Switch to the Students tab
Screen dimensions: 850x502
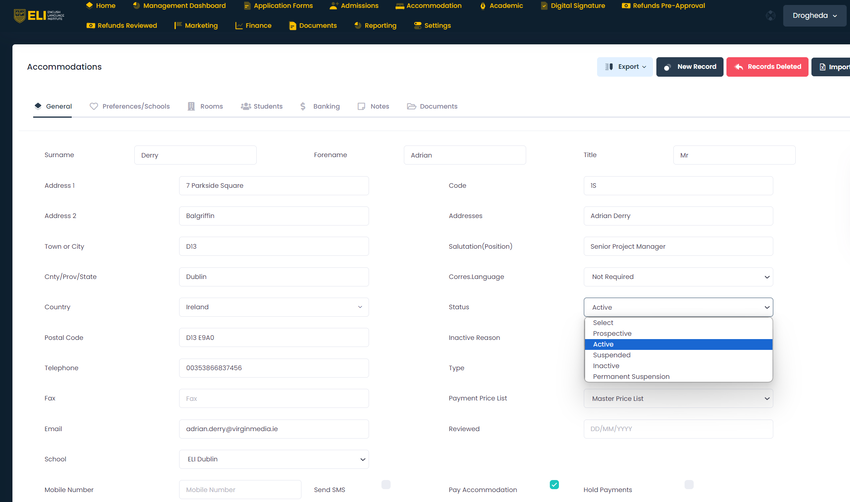(x=262, y=106)
